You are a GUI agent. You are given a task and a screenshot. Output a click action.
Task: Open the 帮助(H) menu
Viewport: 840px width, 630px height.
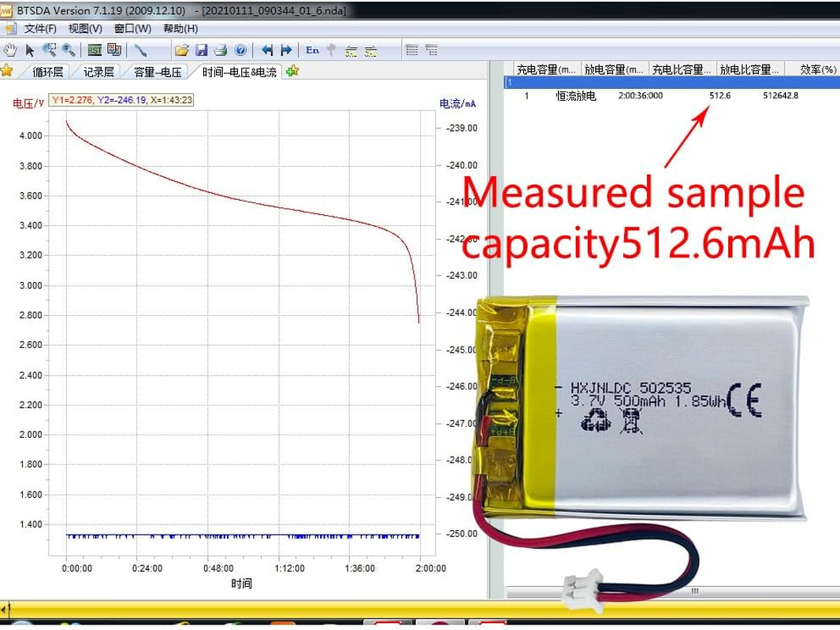[x=180, y=28]
